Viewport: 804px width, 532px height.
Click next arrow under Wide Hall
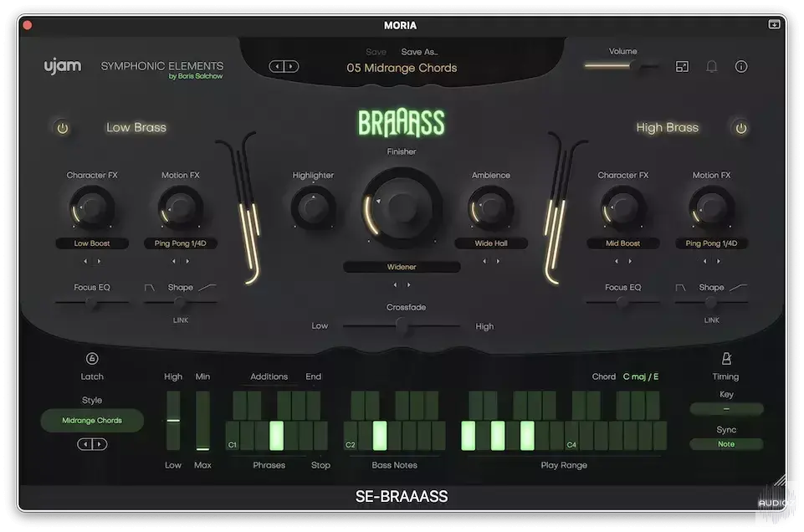click(498, 261)
